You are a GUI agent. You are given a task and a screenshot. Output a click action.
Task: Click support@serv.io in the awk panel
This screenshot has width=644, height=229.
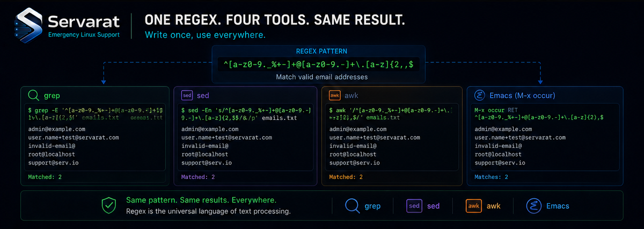(354, 162)
